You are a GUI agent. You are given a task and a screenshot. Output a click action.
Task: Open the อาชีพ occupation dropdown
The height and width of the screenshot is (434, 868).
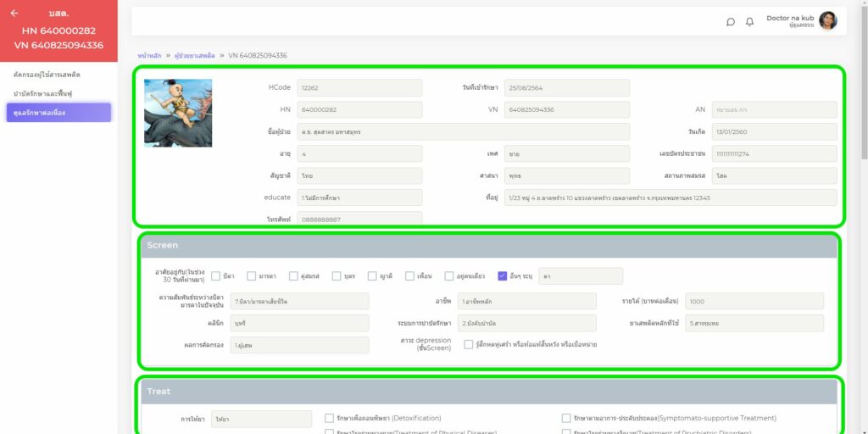pyautogui.click(x=526, y=301)
